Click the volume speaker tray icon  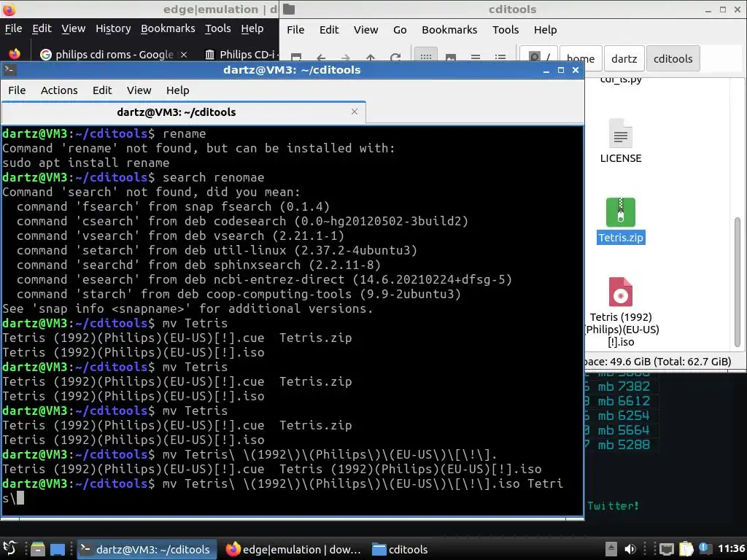pos(630,549)
